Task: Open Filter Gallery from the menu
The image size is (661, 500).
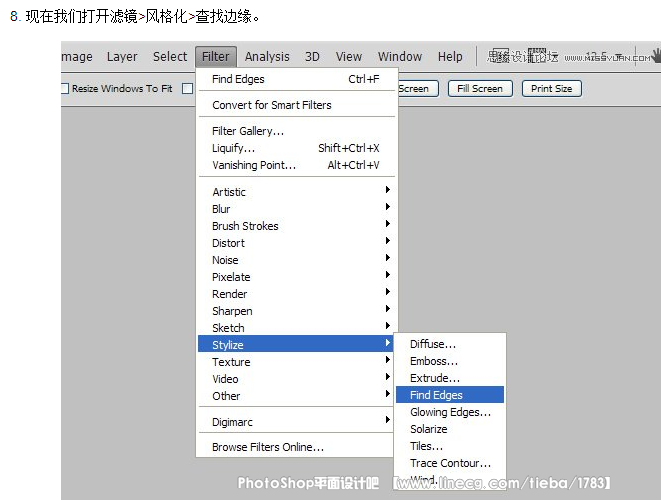Action: pos(248,131)
